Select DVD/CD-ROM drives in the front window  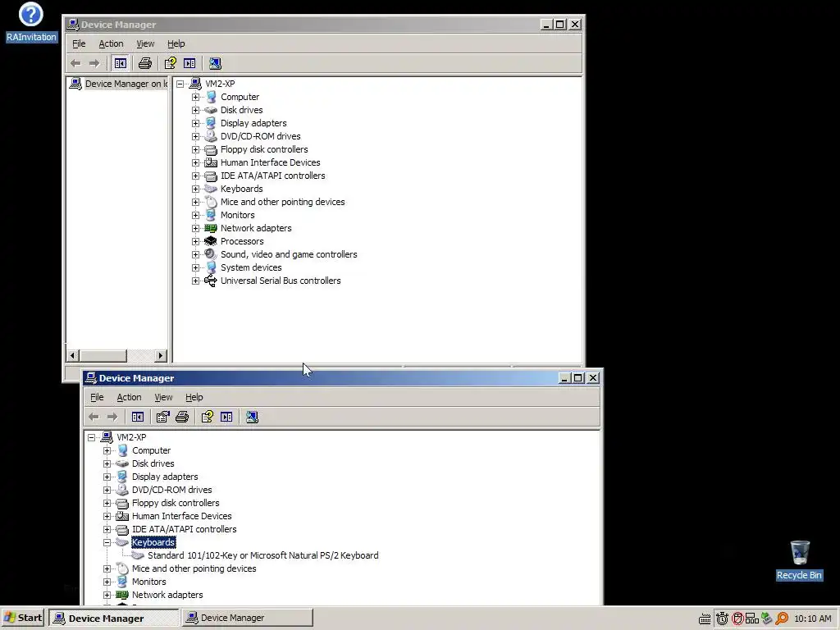pos(172,491)
